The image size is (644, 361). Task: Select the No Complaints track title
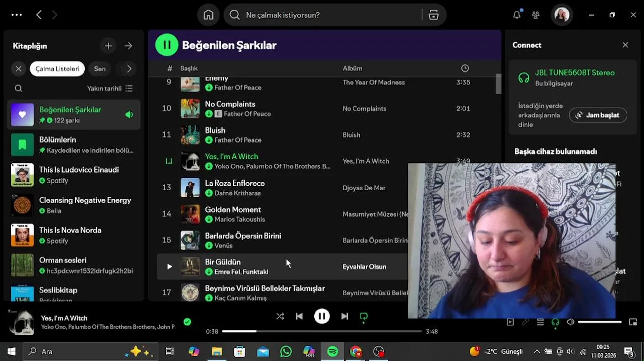[230, 104]
